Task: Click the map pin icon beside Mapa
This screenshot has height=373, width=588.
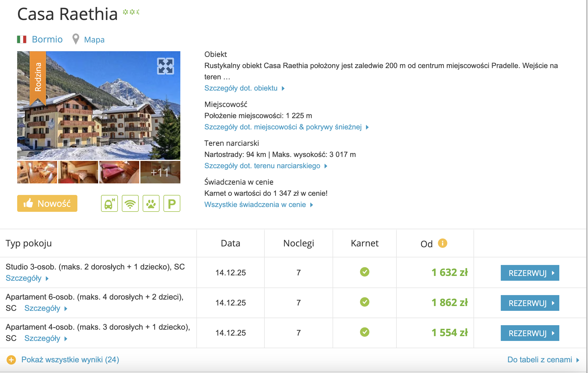Action: click(x=76, y=39)
